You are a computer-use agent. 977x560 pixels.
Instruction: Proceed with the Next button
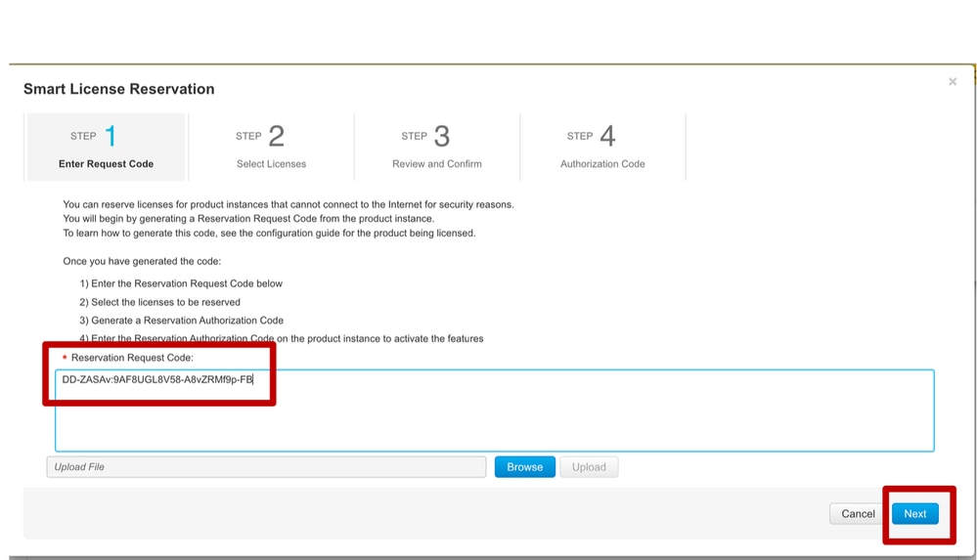click(x=914, y=514)
